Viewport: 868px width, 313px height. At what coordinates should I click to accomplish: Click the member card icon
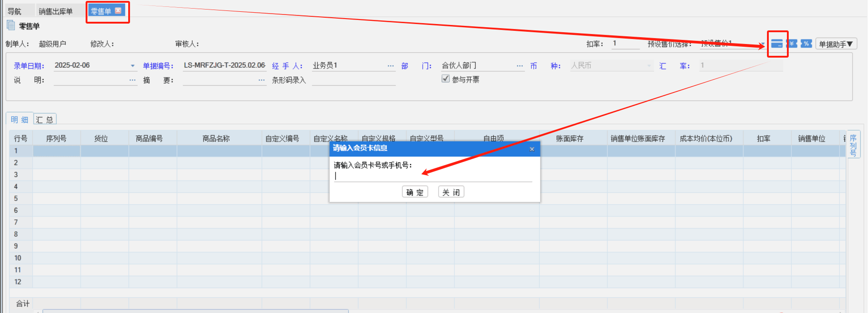coord(777,44)
